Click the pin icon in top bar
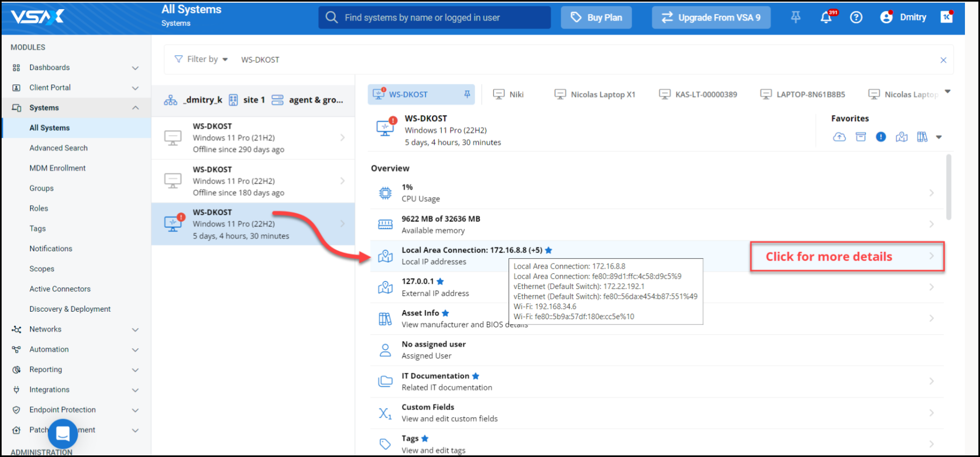Screen dimensions: 980x457 pos(795,17)
